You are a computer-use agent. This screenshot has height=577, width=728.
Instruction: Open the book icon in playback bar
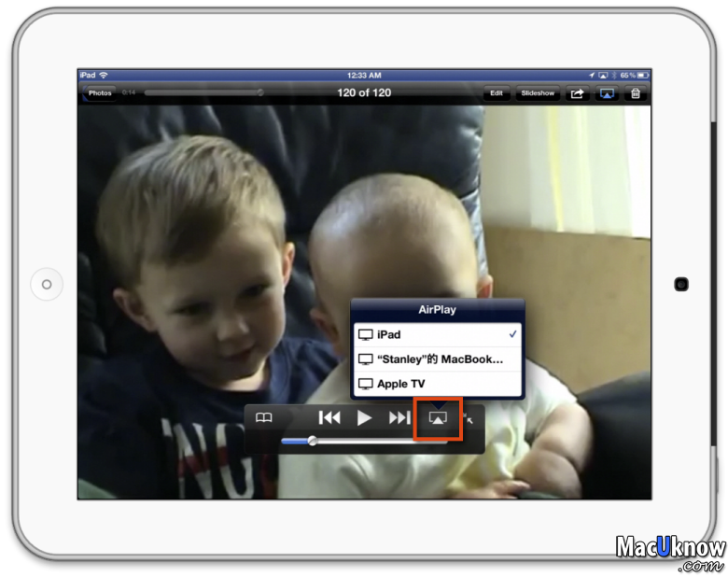264,418
